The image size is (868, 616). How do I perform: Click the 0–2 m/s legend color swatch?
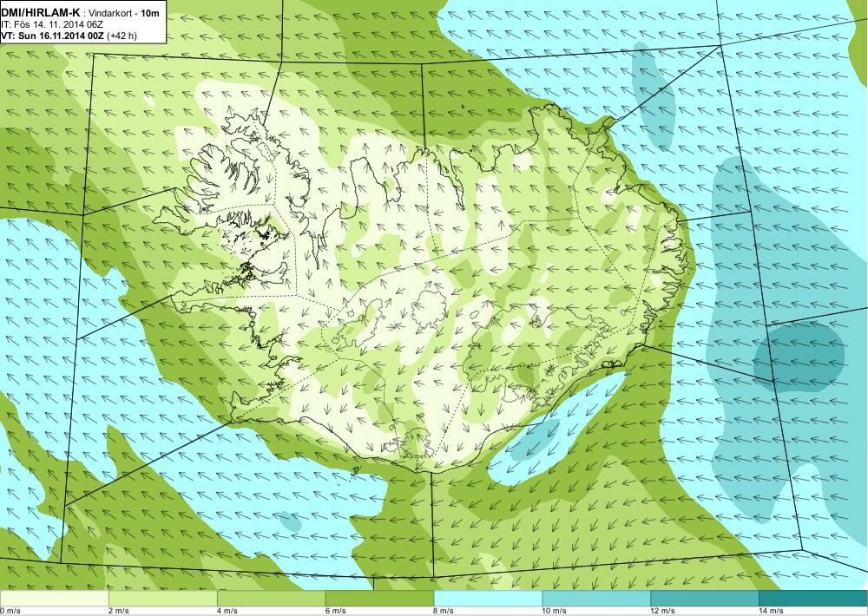point(54,599)
